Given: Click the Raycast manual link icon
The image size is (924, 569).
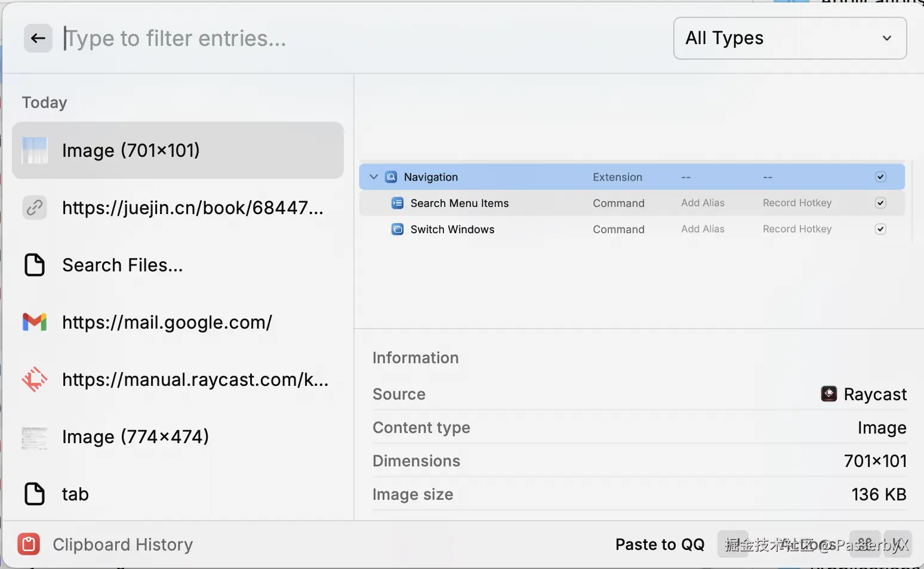Looking at the screenshot, I should [x=35, y=379].
